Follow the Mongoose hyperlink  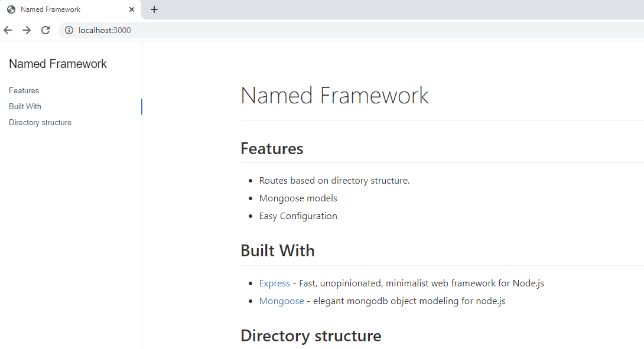281,301
